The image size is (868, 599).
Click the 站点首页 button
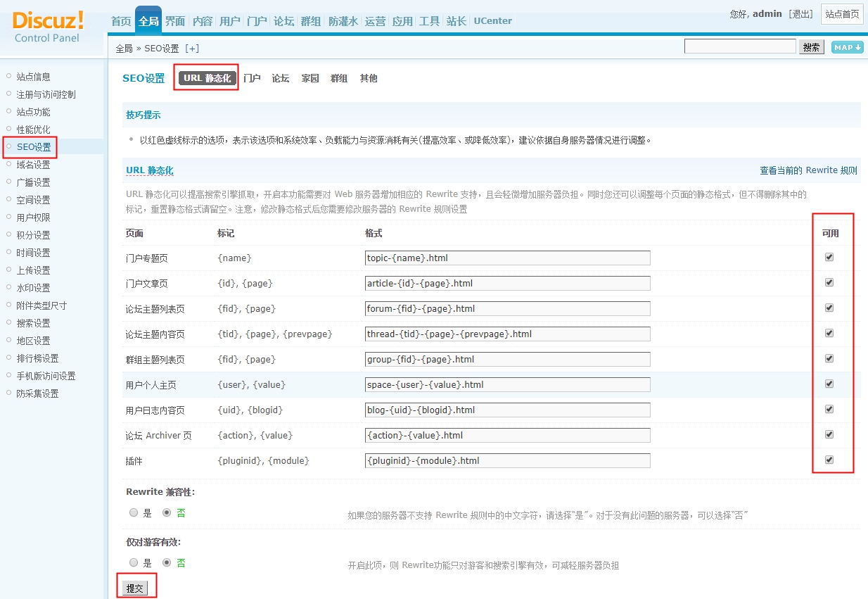click(842, 14)
